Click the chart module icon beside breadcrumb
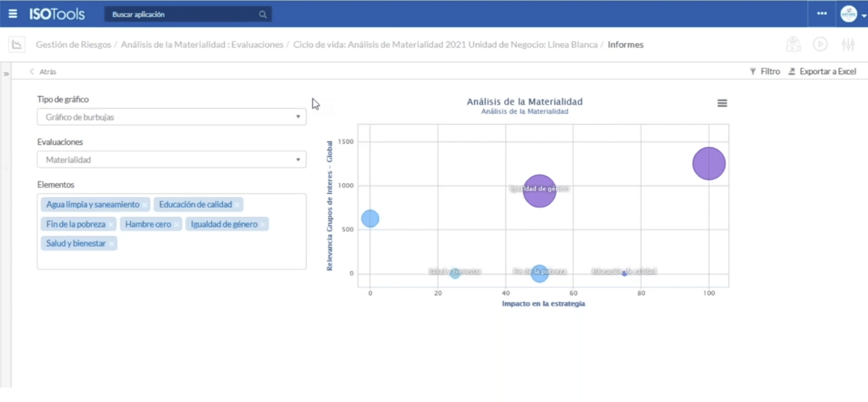The width and height of the screenshot is (868, 402). point(17,44)
